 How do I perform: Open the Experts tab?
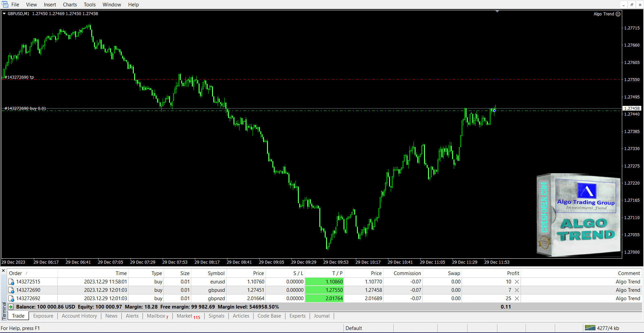click(x=297, y=316)
